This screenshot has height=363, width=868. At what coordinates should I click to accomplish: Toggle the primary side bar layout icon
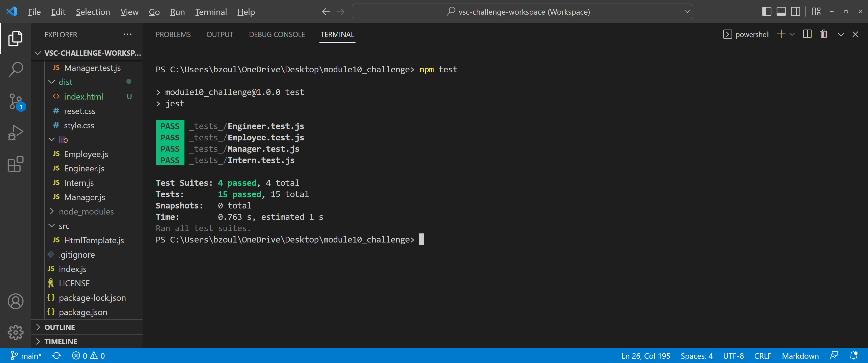click(x=767, y=12)
